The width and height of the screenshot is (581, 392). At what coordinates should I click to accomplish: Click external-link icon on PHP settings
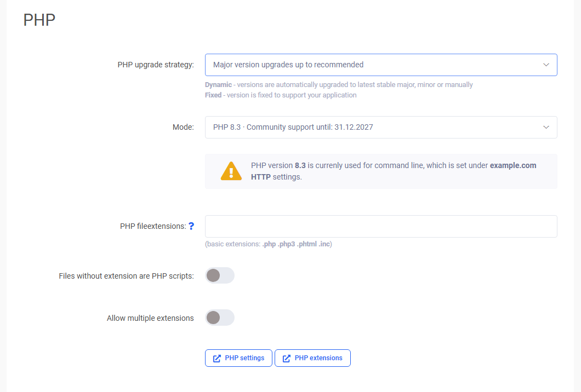point(217,358)
